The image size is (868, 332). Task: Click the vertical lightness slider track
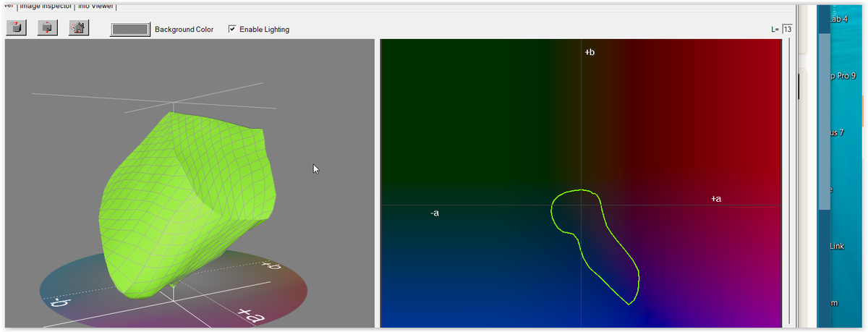pyautogui.click(x=788, y=181)
